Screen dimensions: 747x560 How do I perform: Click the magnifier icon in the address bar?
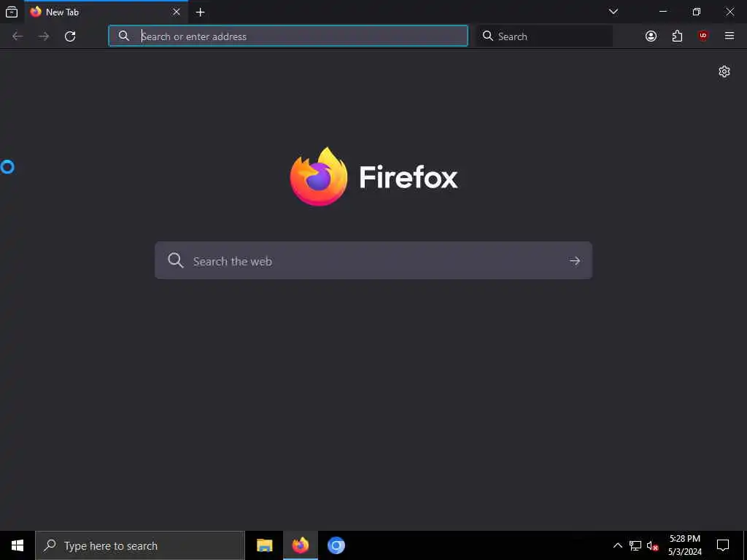coord(124,36)
